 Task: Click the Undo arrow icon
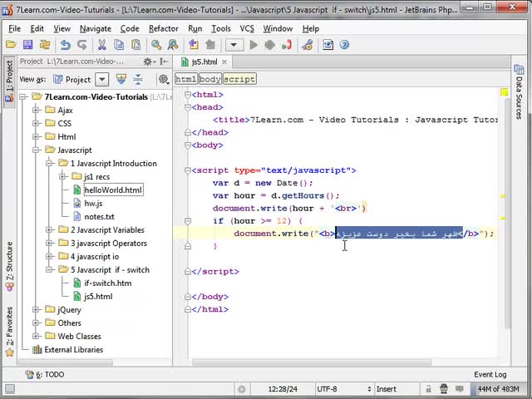pyautogui.click(x=65, y=45)
